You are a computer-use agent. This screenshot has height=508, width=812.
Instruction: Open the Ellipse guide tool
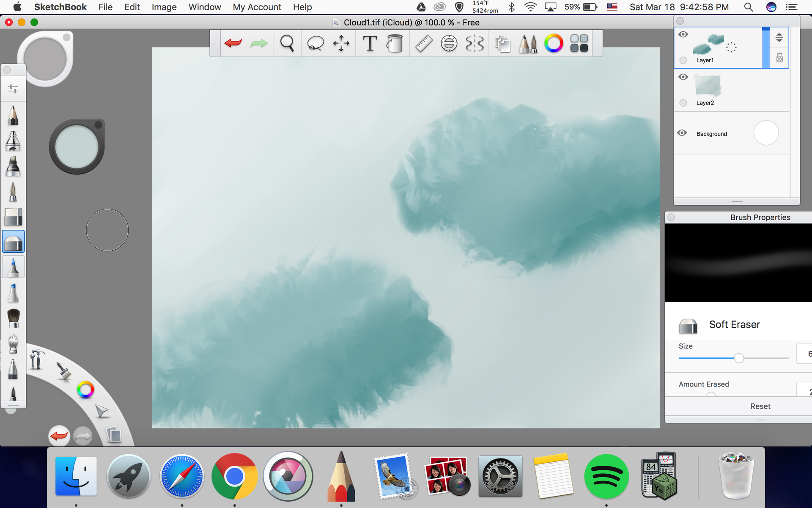click(x=449, y=43)
